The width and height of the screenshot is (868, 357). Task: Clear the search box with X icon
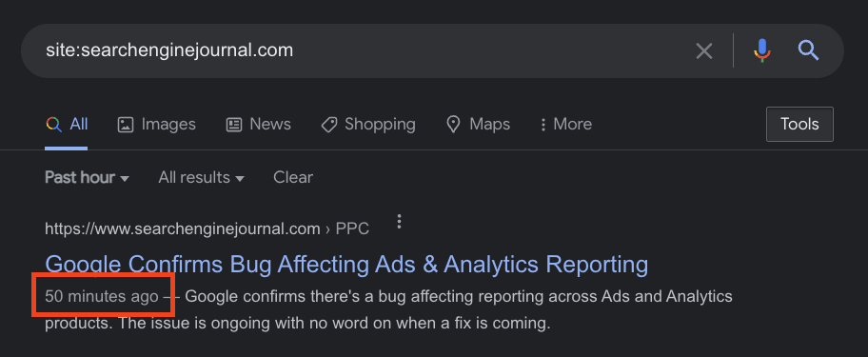pos(703,51)
